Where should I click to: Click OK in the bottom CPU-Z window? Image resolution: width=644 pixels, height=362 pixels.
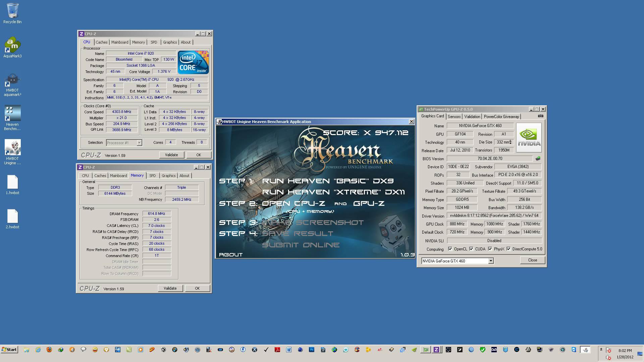point(197,288)
